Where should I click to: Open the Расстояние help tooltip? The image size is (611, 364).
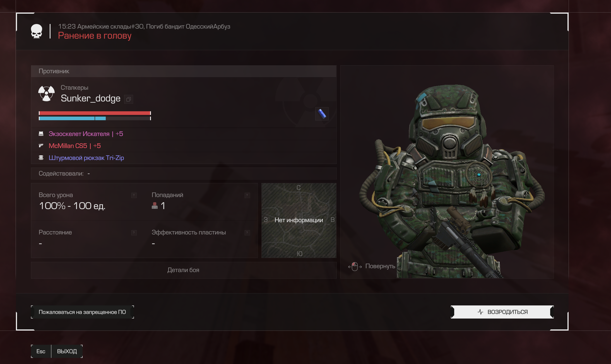point(134,233)
